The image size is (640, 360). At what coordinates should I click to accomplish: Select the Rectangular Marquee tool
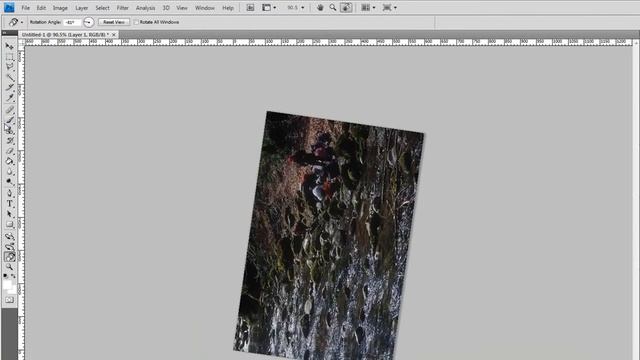(9, 57)
